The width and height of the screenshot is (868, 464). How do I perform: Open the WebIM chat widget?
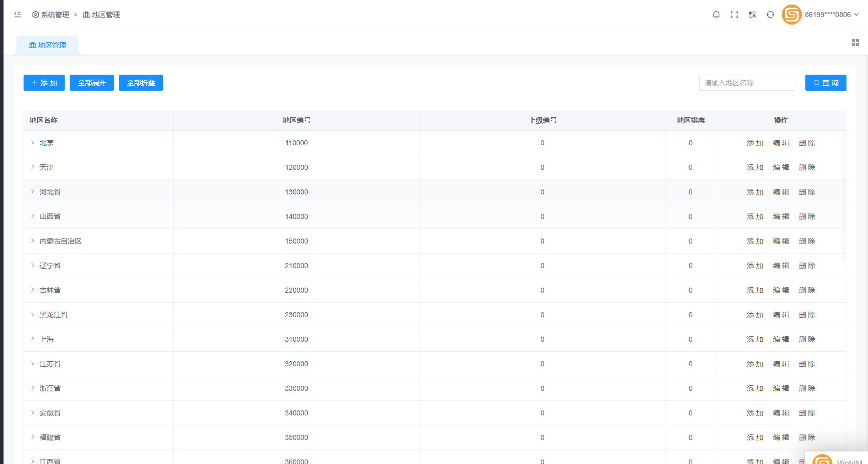coord(836,459)
